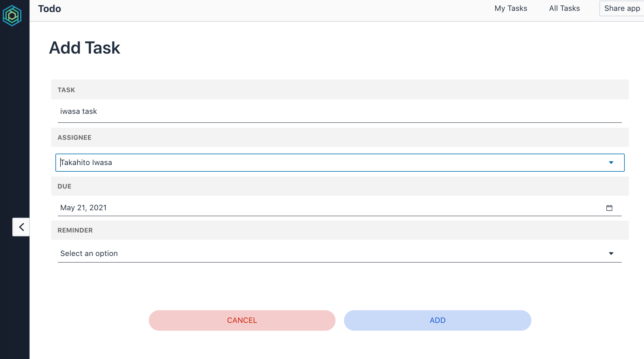
Task: Click the Reminder dropdown arrow
Action: [x=611, y=253]
